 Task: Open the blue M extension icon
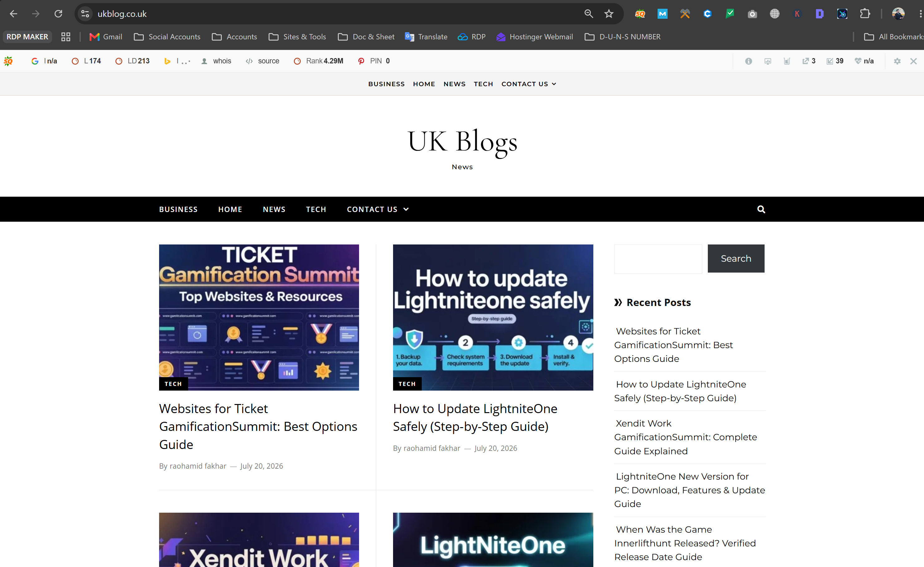pos(662,14)
